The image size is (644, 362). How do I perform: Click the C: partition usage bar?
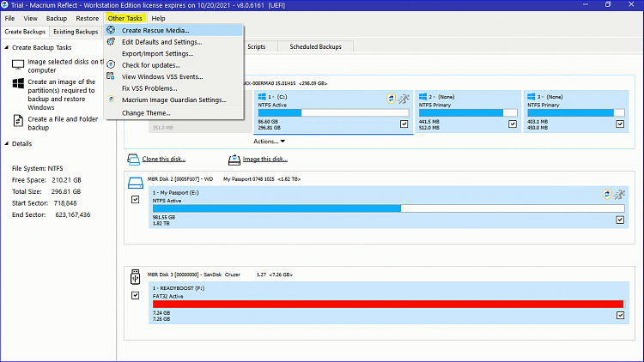click(333, 113)
